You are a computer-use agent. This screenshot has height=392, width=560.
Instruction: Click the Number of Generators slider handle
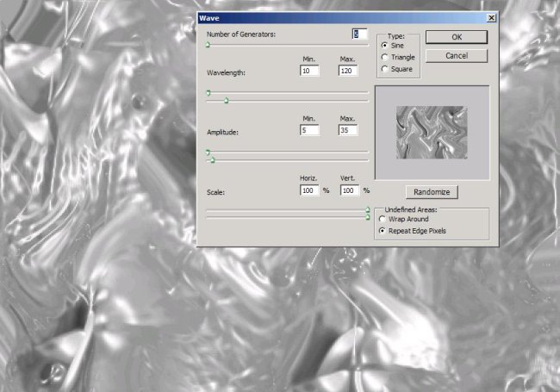[x=208, y=45]
